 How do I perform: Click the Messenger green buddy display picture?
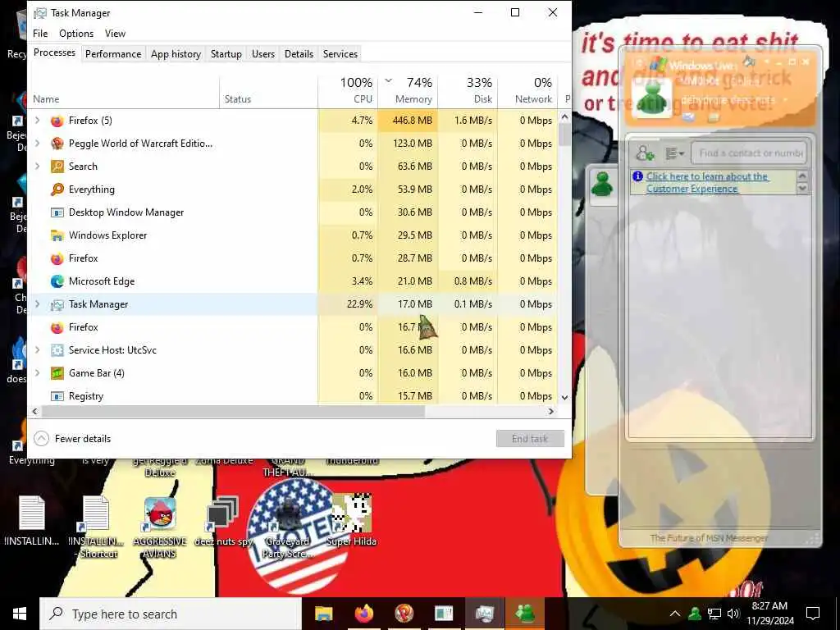point(651,98)
